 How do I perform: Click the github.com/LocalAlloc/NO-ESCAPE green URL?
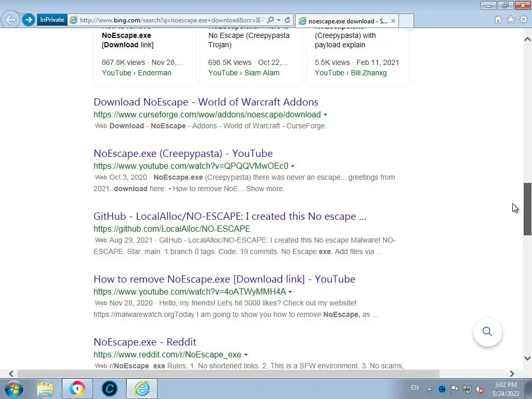(172, 229)
